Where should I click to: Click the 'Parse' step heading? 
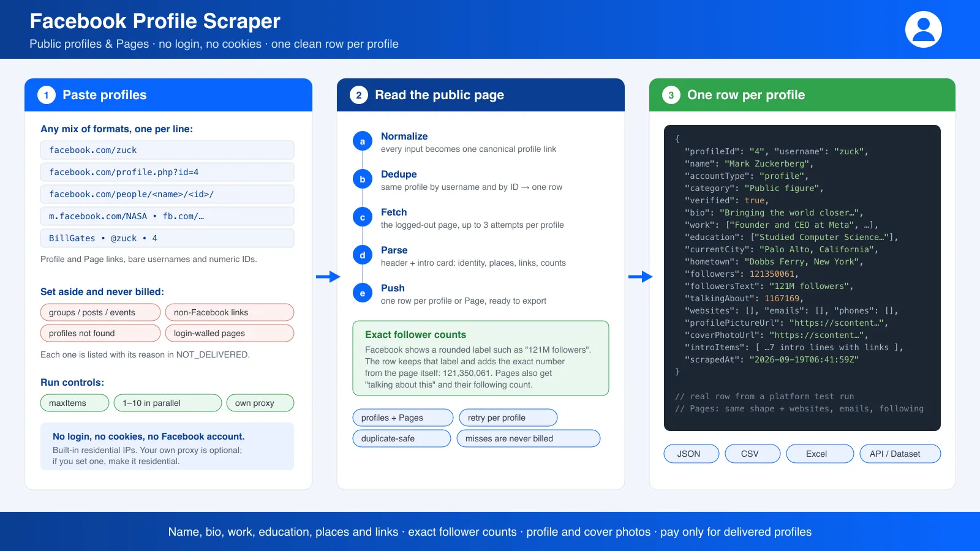394,250
